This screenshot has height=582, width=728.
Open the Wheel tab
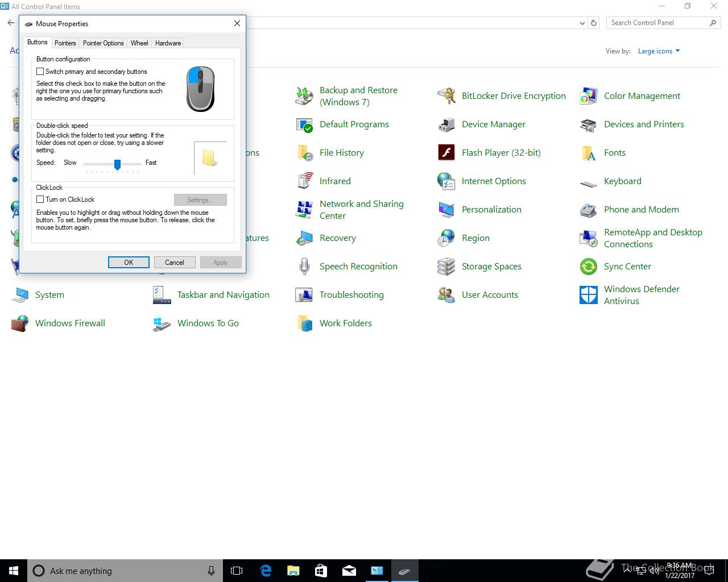click(x=139, y=43)
